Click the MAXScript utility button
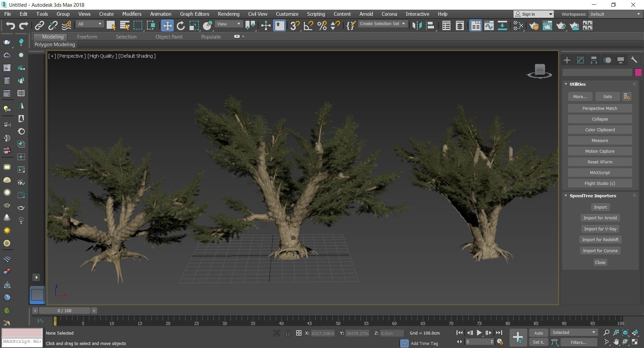Screen dimensions: 644x348 point(600,172)
